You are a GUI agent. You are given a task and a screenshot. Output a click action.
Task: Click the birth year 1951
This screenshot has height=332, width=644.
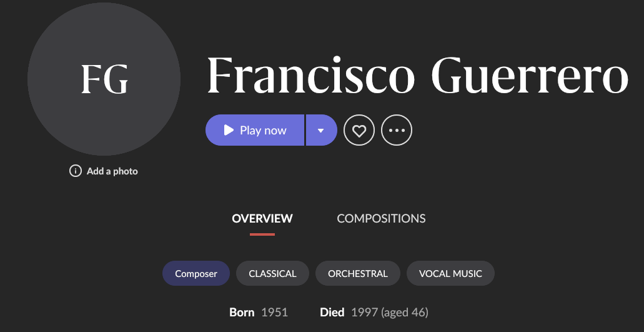[274, 313]
